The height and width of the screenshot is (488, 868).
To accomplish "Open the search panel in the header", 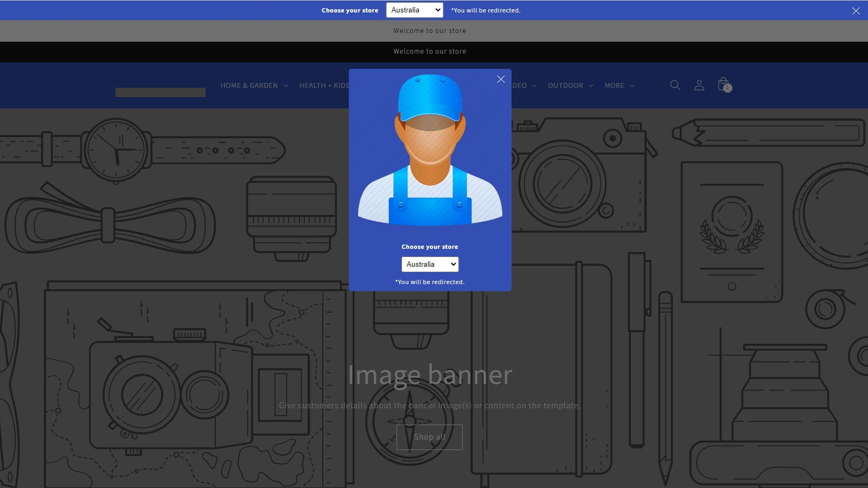I will 675,85.
